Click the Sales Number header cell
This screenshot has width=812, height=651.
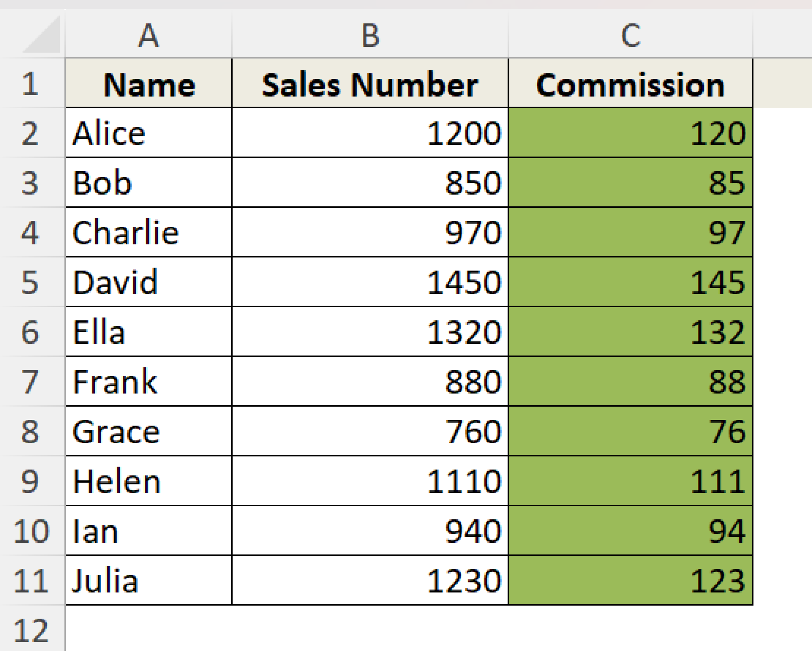[370, 84]
